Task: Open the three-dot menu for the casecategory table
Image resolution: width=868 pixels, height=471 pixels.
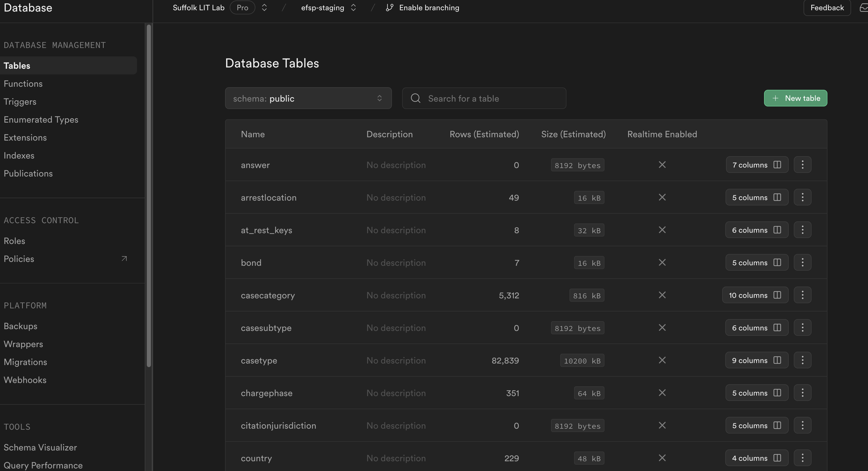Action: (802, 295)
